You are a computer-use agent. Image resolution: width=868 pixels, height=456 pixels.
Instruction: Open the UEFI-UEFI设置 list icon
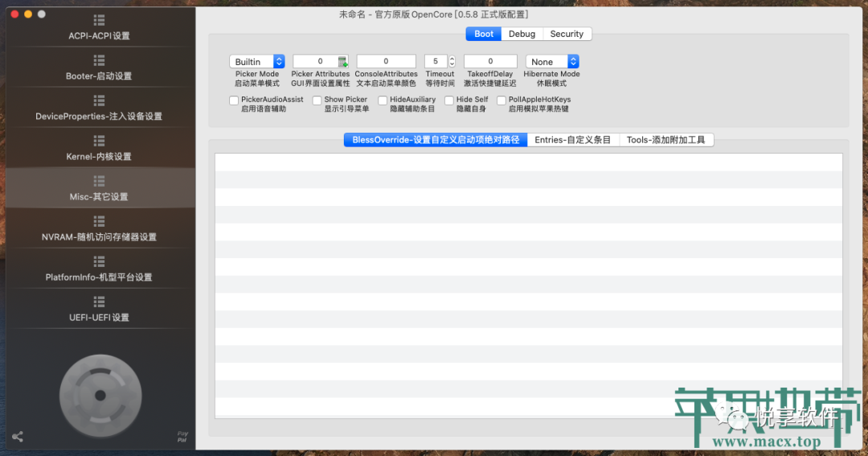(x=99, y=302)
